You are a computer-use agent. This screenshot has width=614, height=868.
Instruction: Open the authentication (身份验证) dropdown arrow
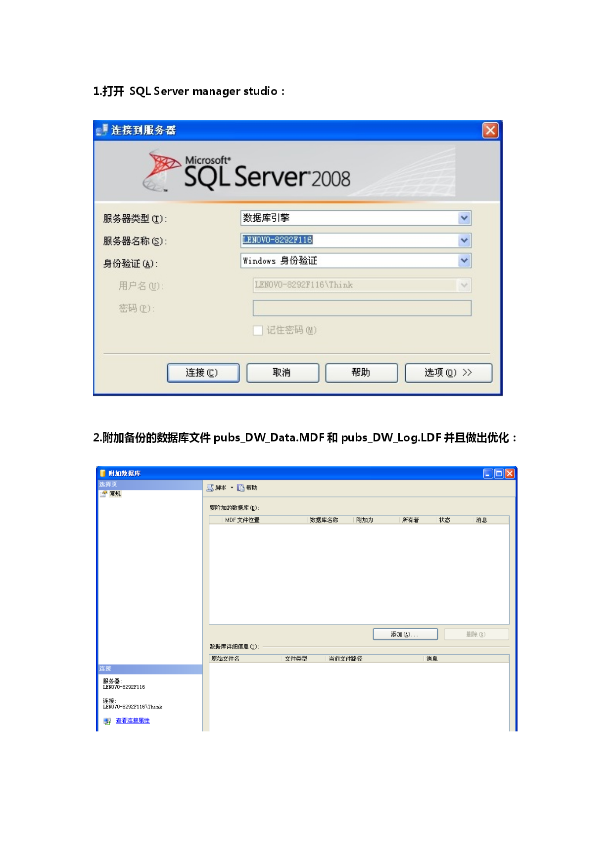tap(464, 260)
